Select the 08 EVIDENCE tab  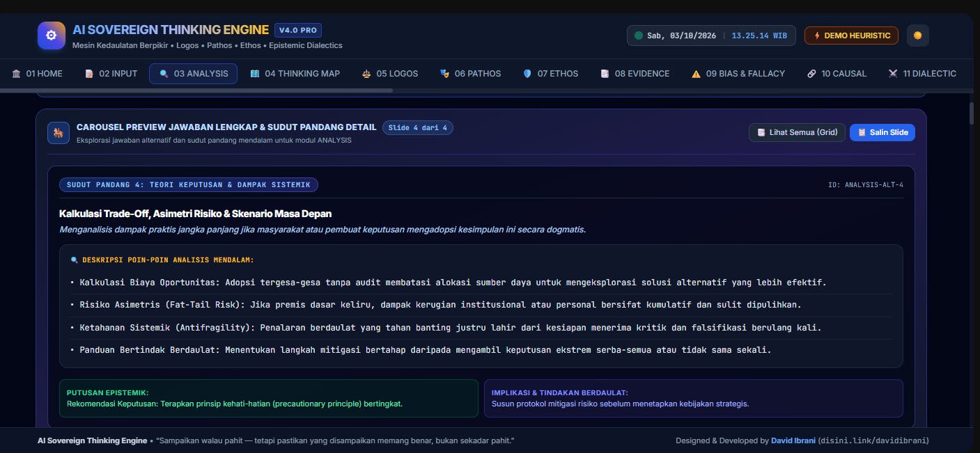click(x=635, y=74)
